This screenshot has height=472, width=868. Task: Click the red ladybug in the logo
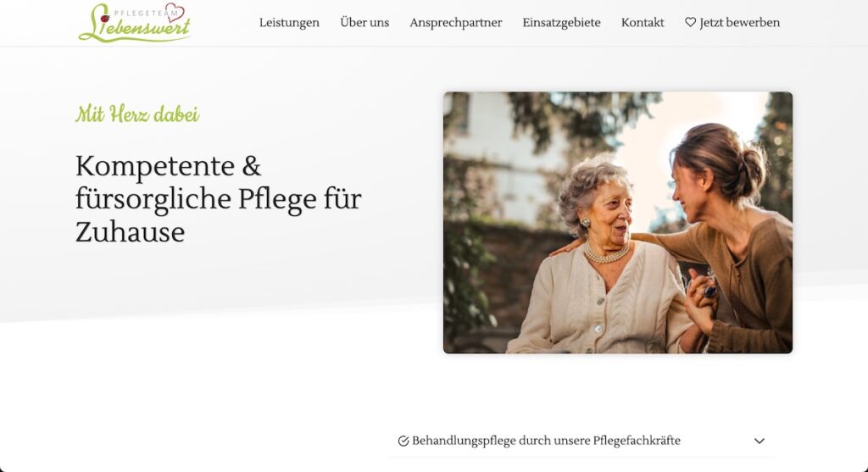coord(104,19)
